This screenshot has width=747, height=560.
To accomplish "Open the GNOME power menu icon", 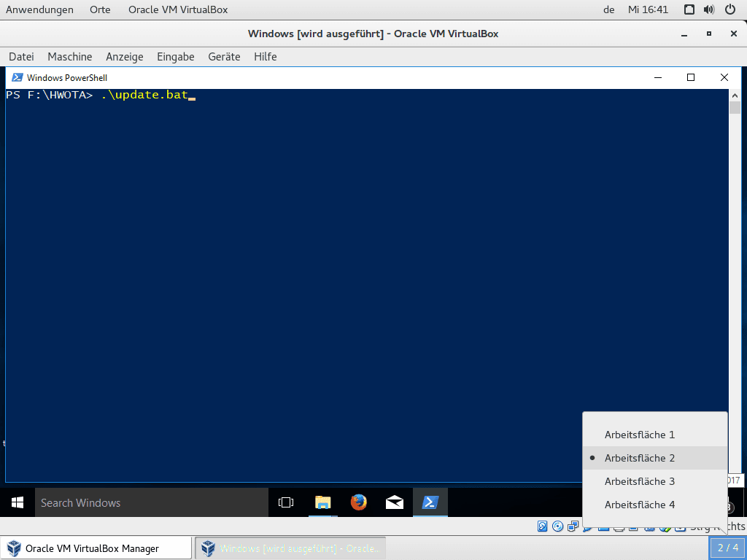I will pyautogui.click(x=729, y=9).
